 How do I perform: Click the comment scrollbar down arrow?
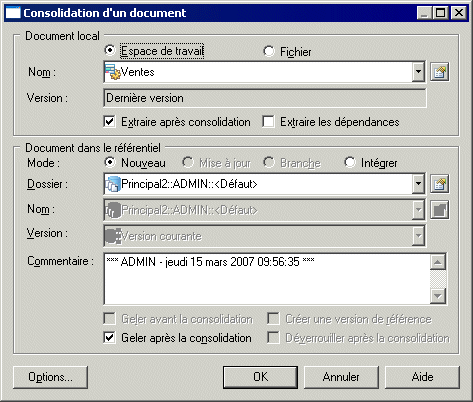coord(438,296)
